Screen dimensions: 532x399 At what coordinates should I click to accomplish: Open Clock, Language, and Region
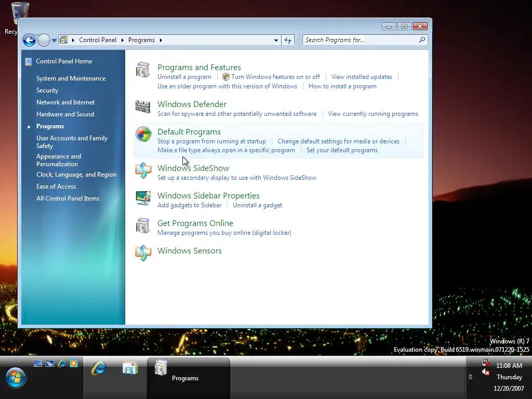[76, 175]
